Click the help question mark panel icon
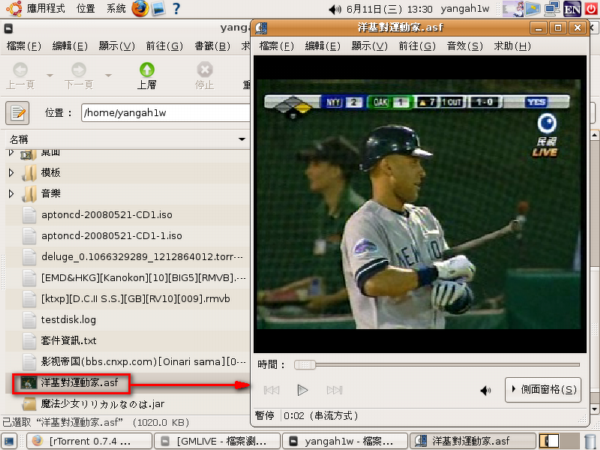Viewport: 600px width, 450px height. [x=176, y=8]
